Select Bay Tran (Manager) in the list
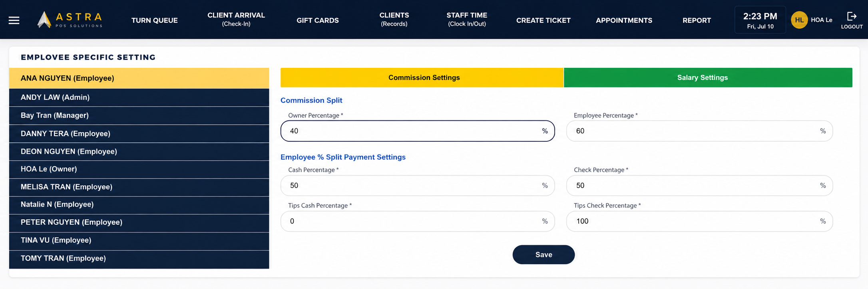 click(139, 116)
